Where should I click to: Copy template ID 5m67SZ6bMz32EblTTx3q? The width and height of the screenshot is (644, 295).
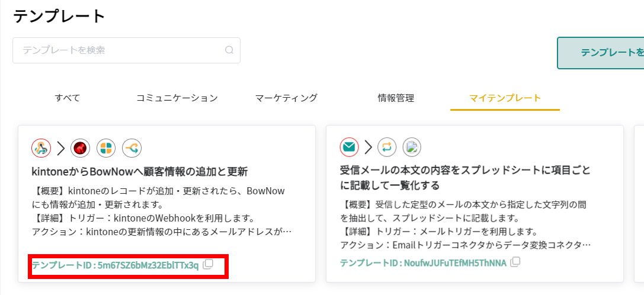click(x=208, y=265)
